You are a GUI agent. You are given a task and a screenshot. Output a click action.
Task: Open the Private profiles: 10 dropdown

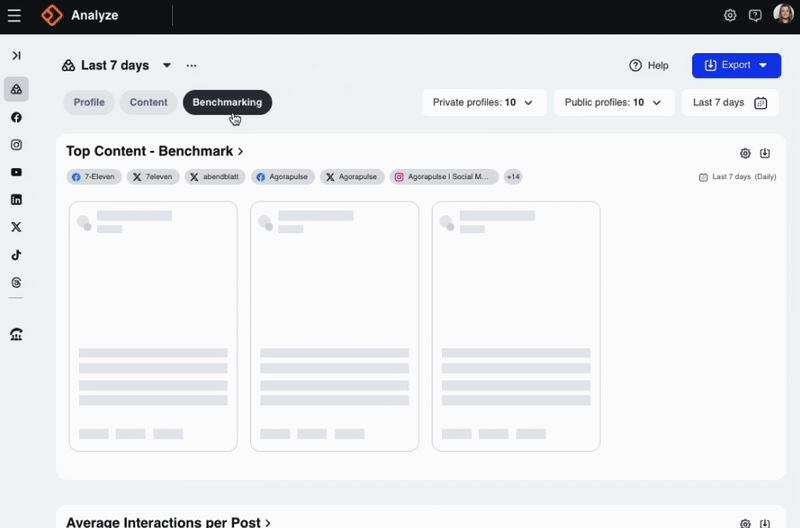(484, 103)
